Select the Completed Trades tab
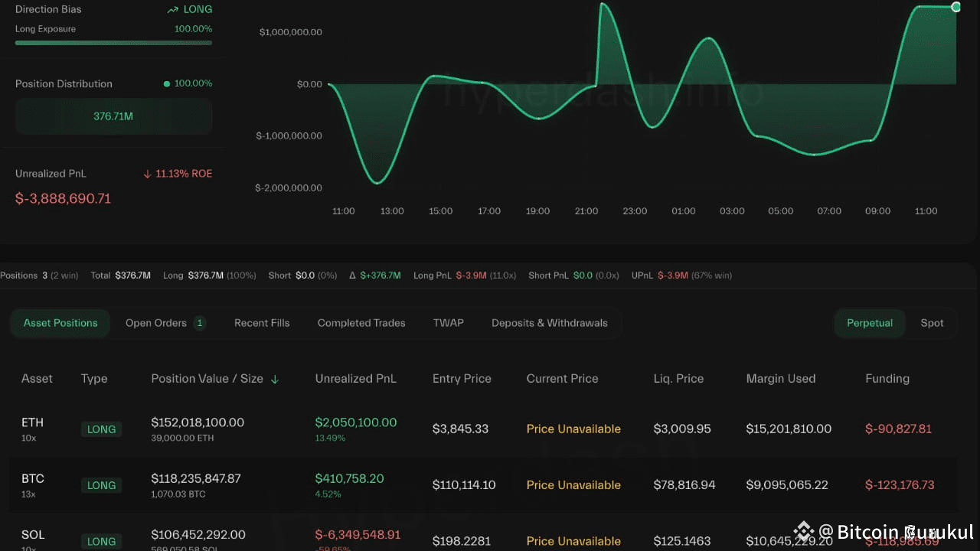Viewport: 980px width, 551px height. pos(361,323)
